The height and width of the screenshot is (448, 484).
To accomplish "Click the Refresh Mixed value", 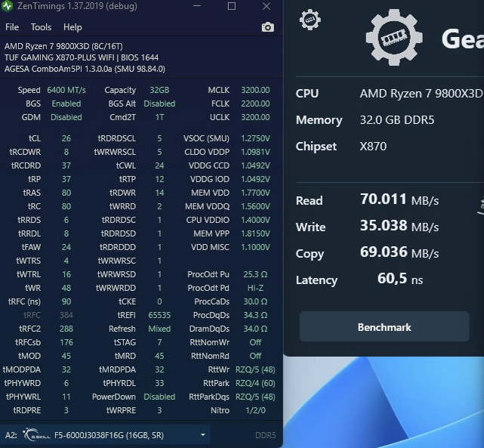I will 159,329.
